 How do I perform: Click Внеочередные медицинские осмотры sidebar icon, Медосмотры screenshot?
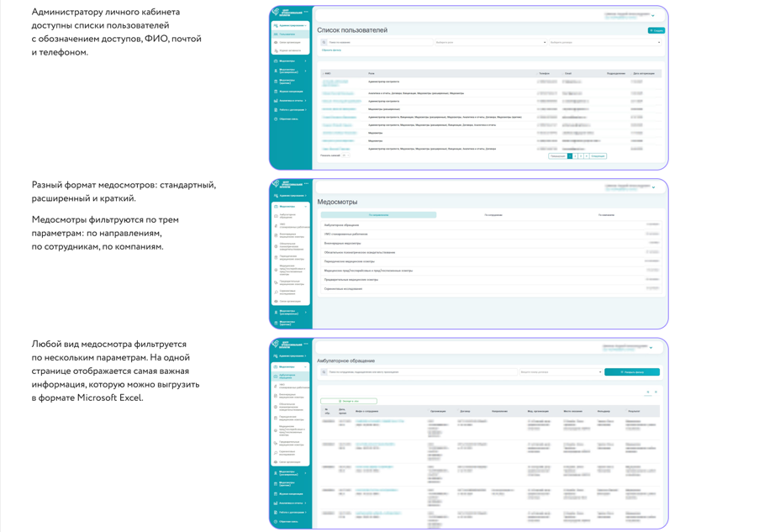point(276,236)
